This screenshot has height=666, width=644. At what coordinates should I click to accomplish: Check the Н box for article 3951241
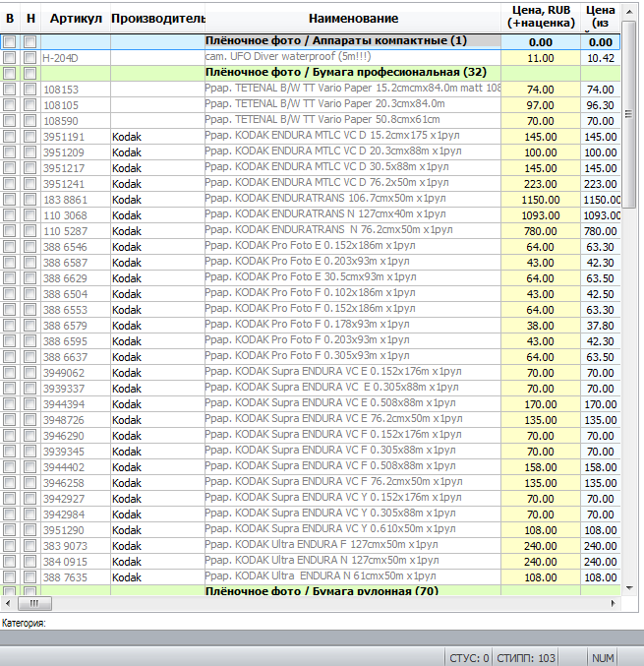tap(29, 183)
